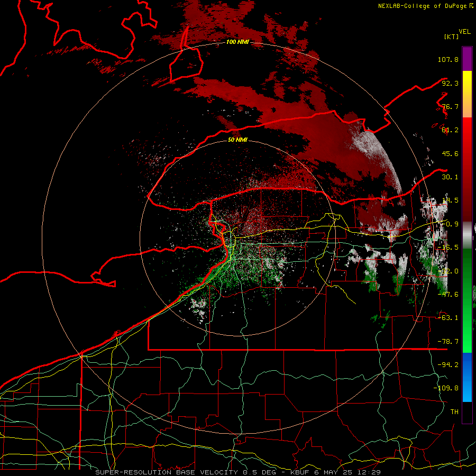The height and width of the screenshot is (476, 476).
Task: Click the 100 NMI range ring label
Action: click(x=237, y=42)
